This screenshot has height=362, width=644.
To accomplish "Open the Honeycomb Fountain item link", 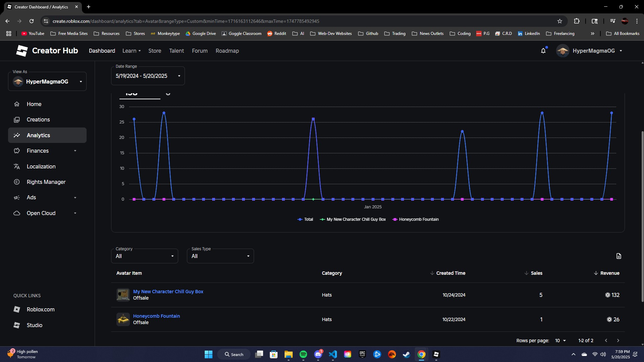I will click(156, 316).
